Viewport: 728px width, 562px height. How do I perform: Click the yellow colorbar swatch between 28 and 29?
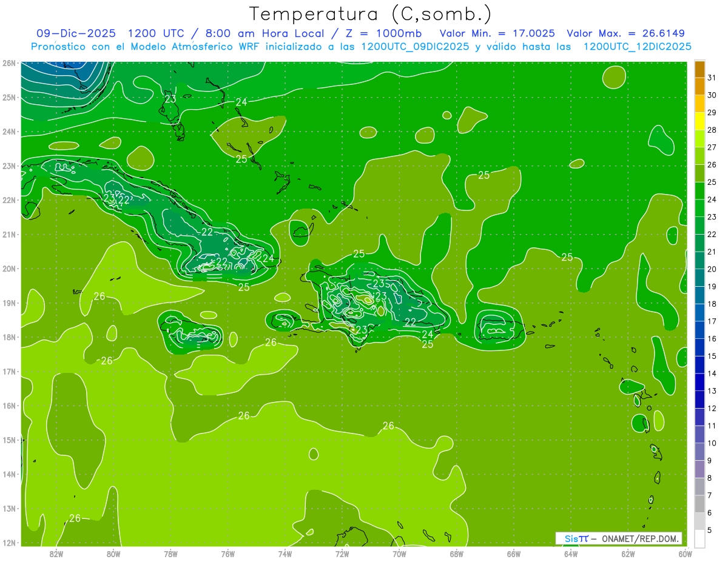point(699,121)
